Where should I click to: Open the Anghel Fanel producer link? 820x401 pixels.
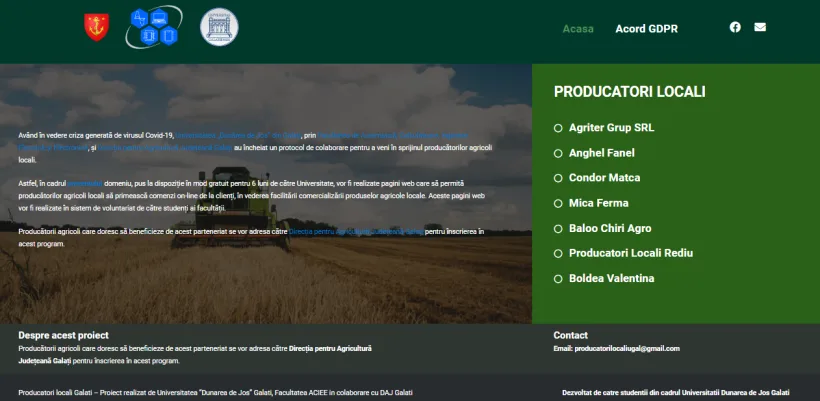pos(602,153)
